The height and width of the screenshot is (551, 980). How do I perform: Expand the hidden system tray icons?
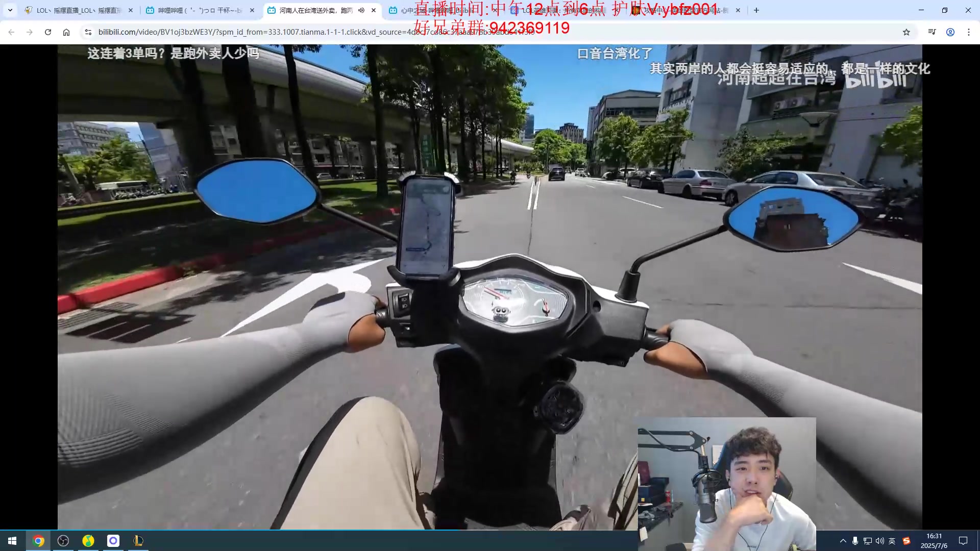coord(843,541)
